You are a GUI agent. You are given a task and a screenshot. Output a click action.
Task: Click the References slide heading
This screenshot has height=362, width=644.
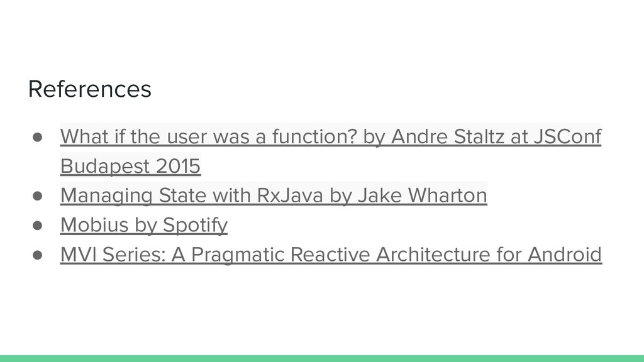coord(89,89)
